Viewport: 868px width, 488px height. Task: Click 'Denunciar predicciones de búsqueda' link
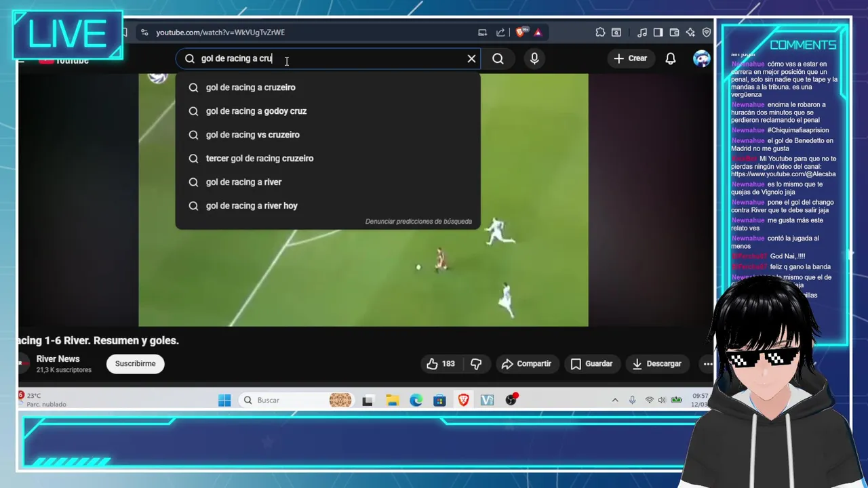coord(418,222)
